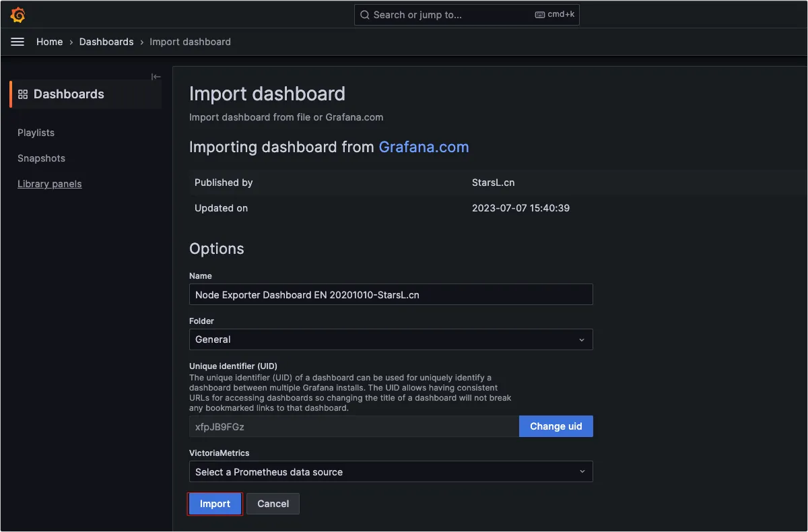808x532 pixels.
Task: Open the Prometheus data source selector
Action: tap(391, 472)
